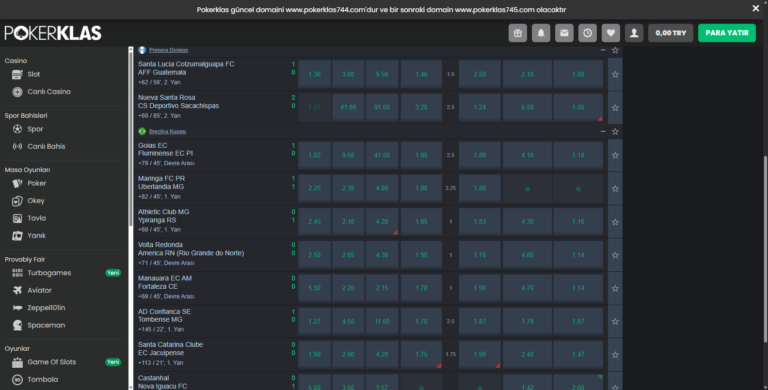Open favorites heart icon in header
This screenshot has height=390, width=768.
611,33
